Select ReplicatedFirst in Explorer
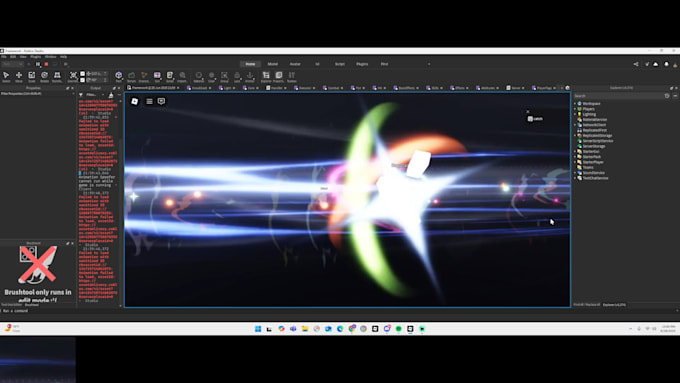The width and height of the screenshot is (680, 383). click(x=595, y=130)
